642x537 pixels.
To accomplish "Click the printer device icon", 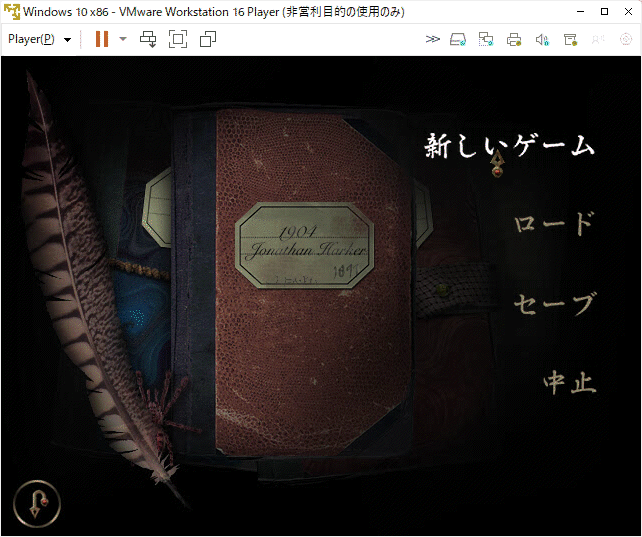I will tap(514, 39).
